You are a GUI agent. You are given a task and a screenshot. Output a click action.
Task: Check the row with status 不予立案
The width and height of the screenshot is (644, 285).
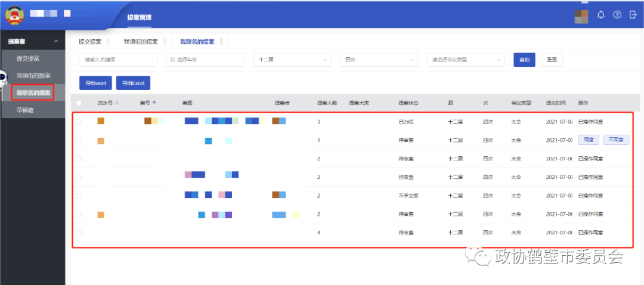pyautogui.click(x=79, y=196)
